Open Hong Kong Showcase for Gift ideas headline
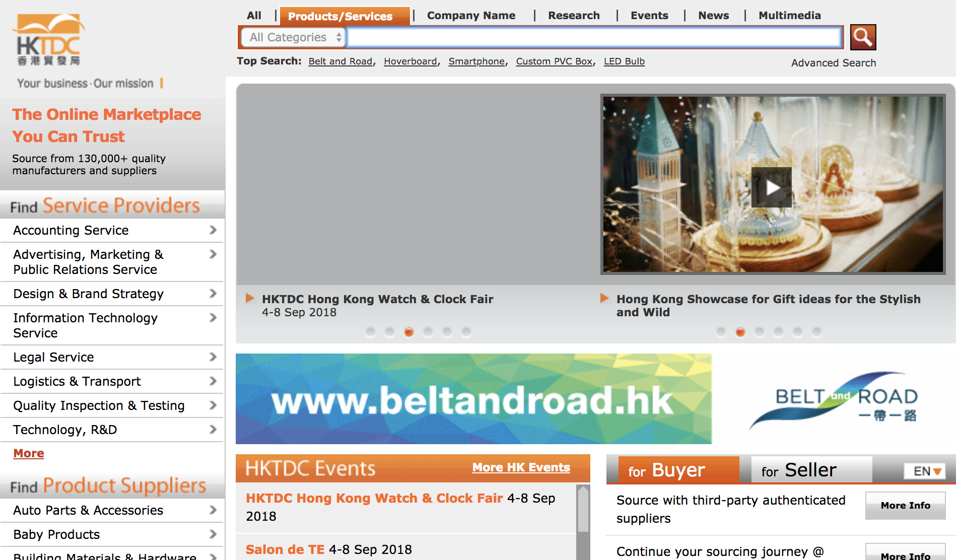 [768, 306]
